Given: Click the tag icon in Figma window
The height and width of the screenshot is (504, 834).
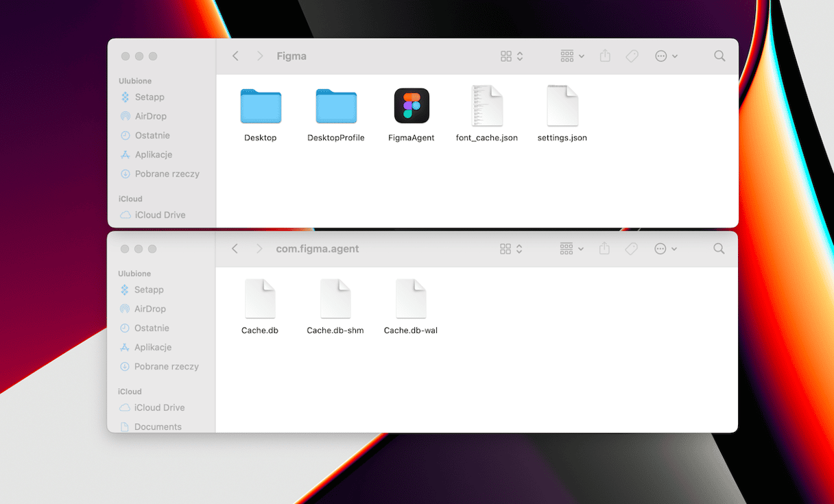Looking at the screenshot, I should coord(632,56).
